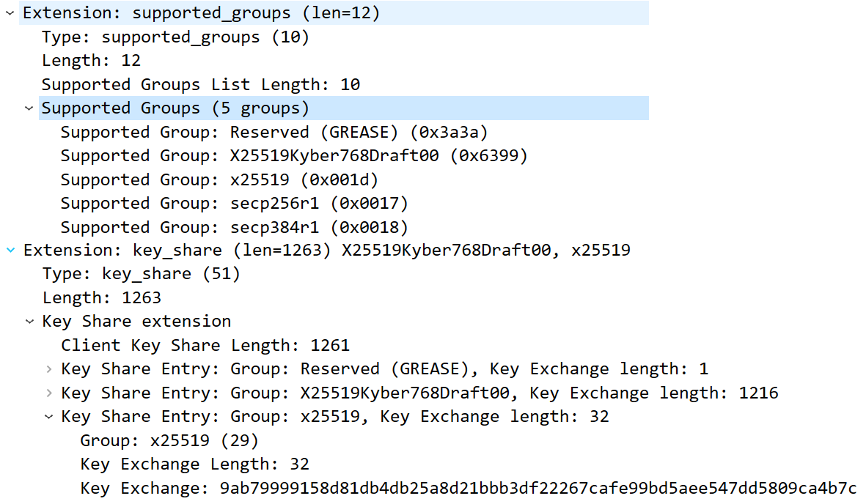Expand the X25519Kyber768Draft00 Key Share Entry
This screenshot has height=504, width=866.
tap(48, 393)
